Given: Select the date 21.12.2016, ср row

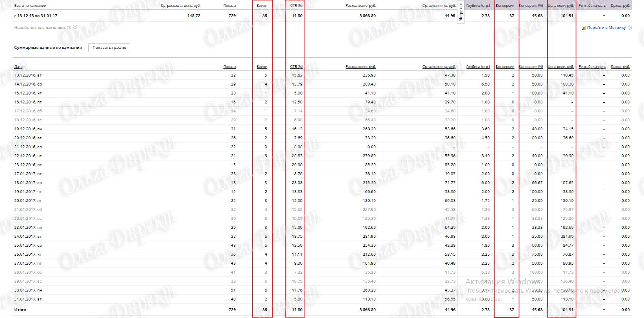Looking at the screenshot, I should click(322, 147).
